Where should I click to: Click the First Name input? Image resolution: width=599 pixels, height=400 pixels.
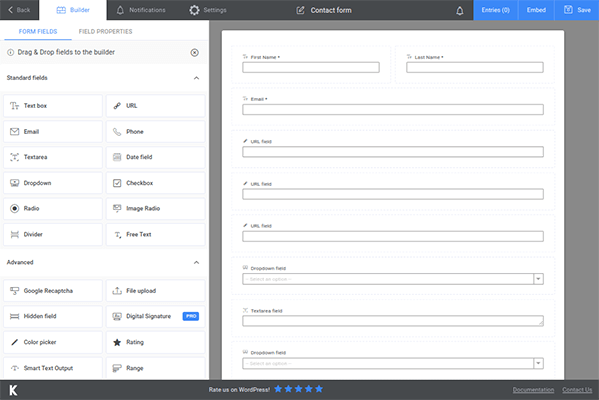311,67
